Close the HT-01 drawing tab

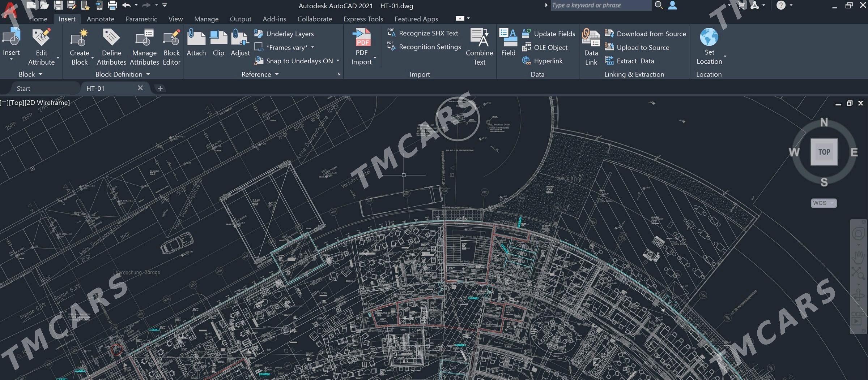click(140, 88)
